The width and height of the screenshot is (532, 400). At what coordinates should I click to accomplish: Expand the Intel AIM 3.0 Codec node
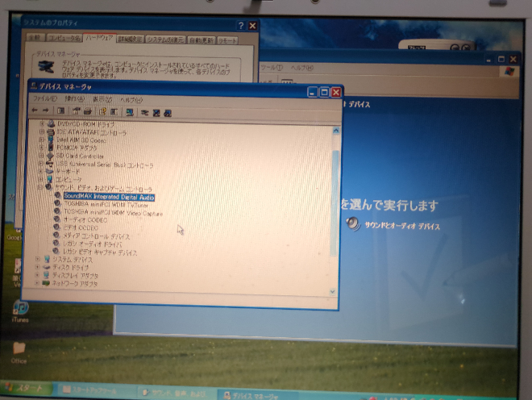[41, 140]
